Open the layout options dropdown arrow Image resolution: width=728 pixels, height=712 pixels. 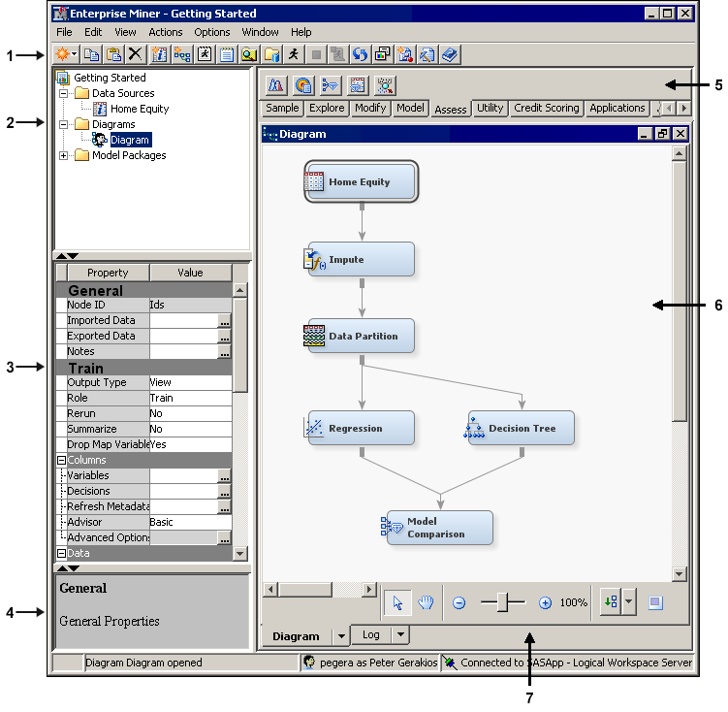click(629, 601)
